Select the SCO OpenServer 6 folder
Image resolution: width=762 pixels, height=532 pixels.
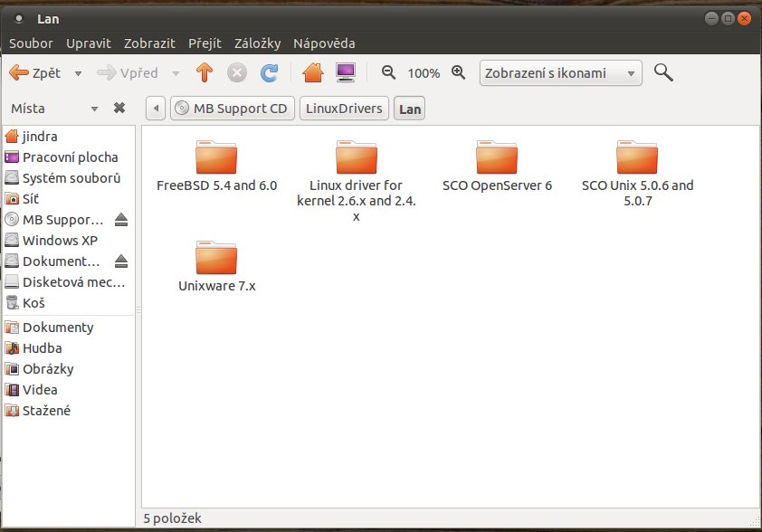pyautogui.click(x=497, y=166)
